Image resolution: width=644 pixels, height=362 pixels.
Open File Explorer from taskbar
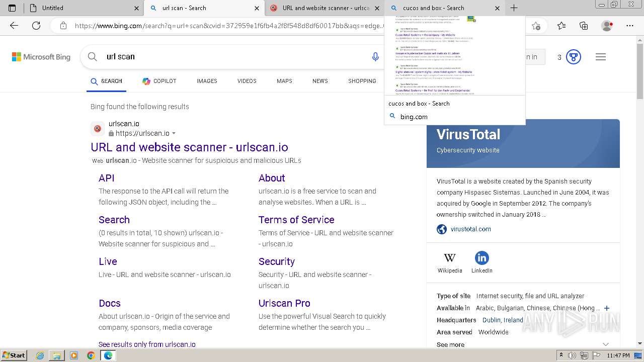pos(57,355)
